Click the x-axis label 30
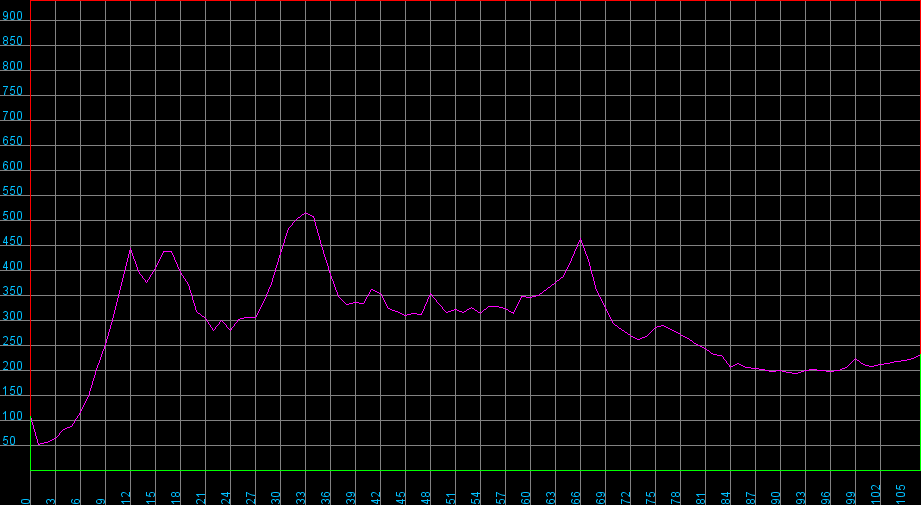The image size is (921, 505). (275, 498)
